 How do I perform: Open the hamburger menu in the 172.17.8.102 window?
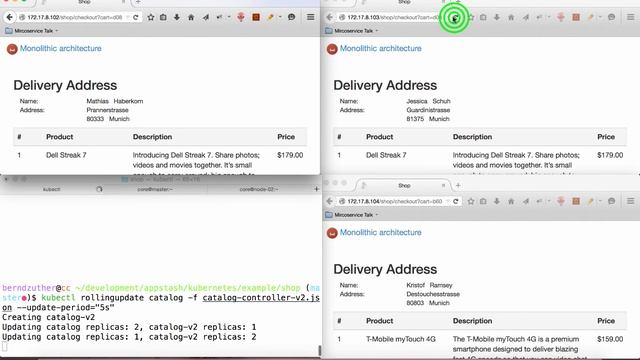click(311, 17)
